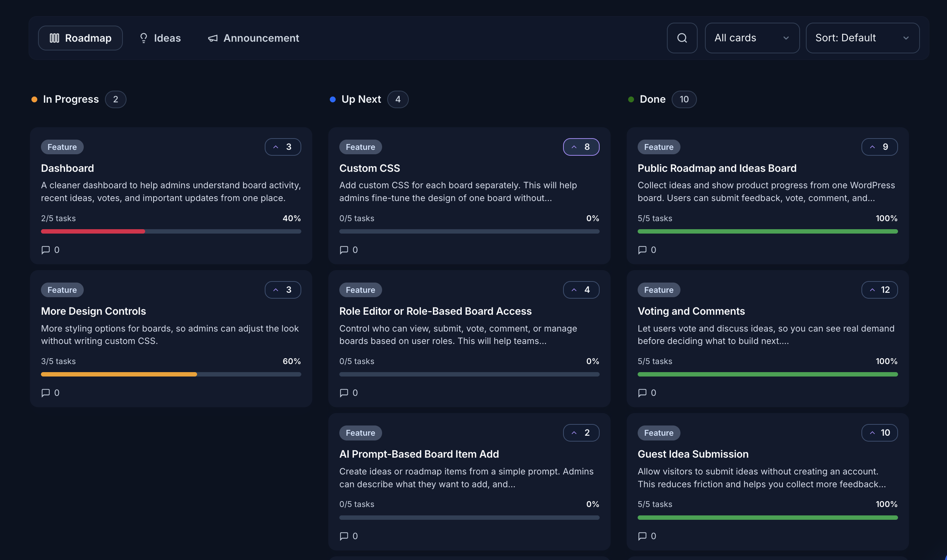The image size is (947, 560).
Task: Click the Feature tag on Custom CSS card
Action: pos(361,147)
